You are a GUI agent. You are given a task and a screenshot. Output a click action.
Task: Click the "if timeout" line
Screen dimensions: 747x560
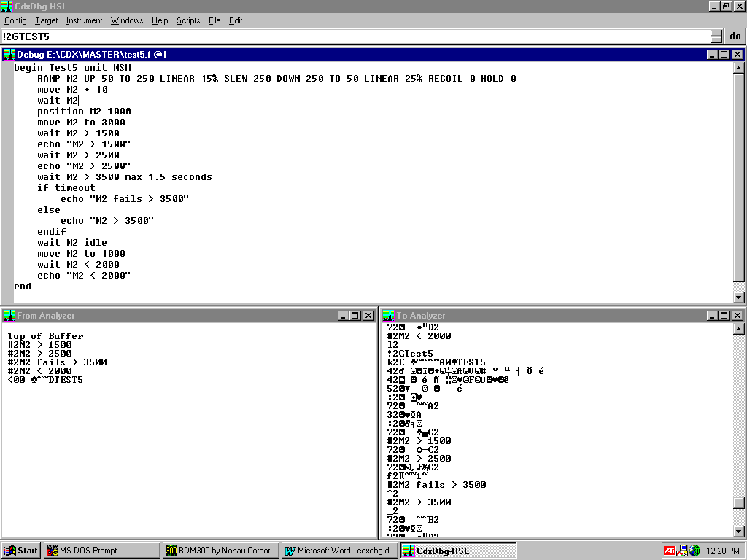click(x=66, y=188)
